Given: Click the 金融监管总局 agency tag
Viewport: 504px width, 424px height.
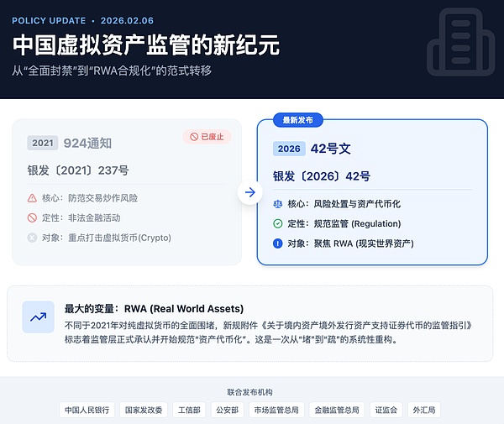Looking at the screenshot, I should [x=336, y=411].
